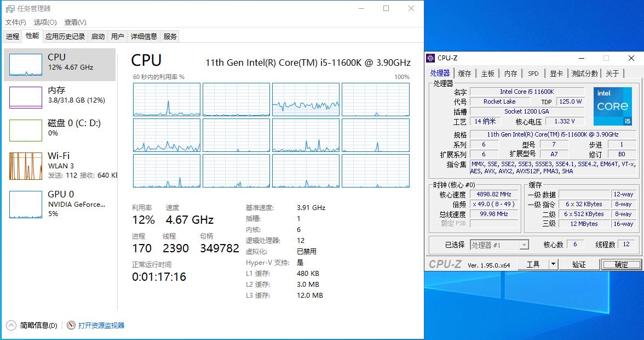Click the 确定 button in CPU-Z

point(621,264)
